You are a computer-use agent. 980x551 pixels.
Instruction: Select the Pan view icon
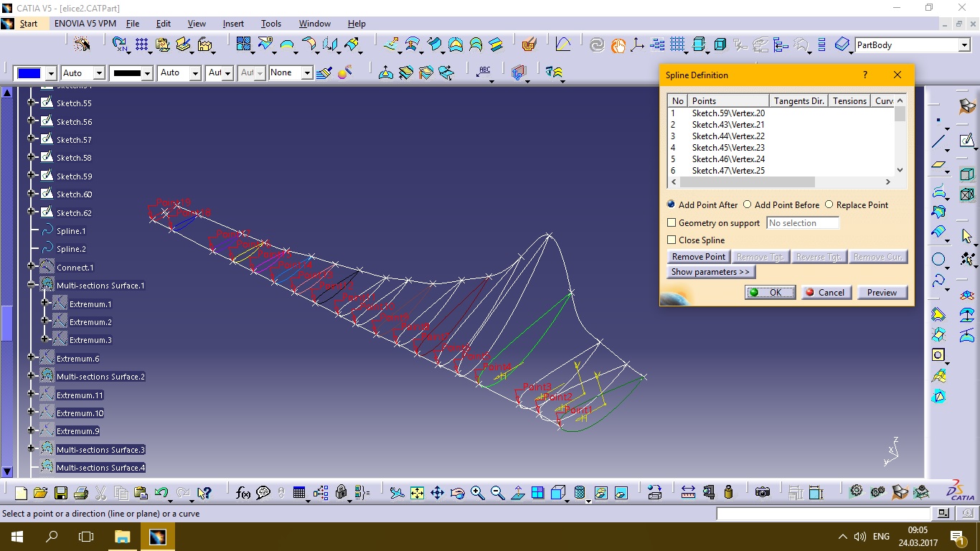coord(437,493)
